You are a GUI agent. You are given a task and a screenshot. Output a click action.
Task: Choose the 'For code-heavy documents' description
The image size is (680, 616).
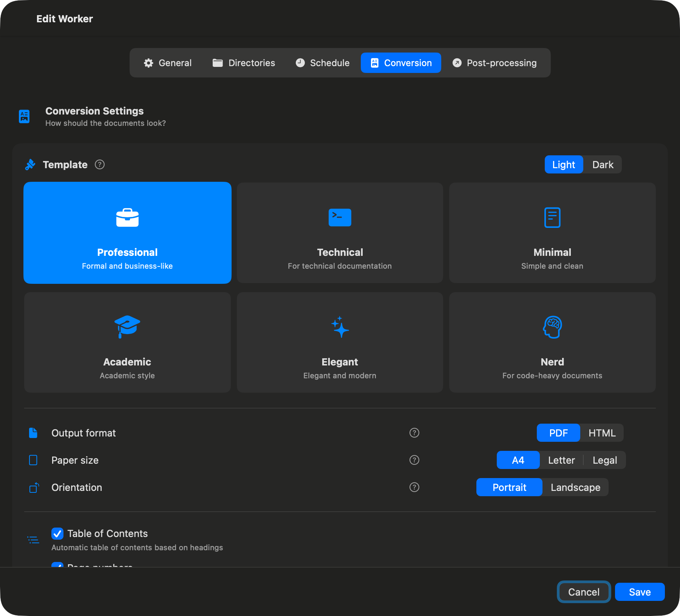[552, 376]
